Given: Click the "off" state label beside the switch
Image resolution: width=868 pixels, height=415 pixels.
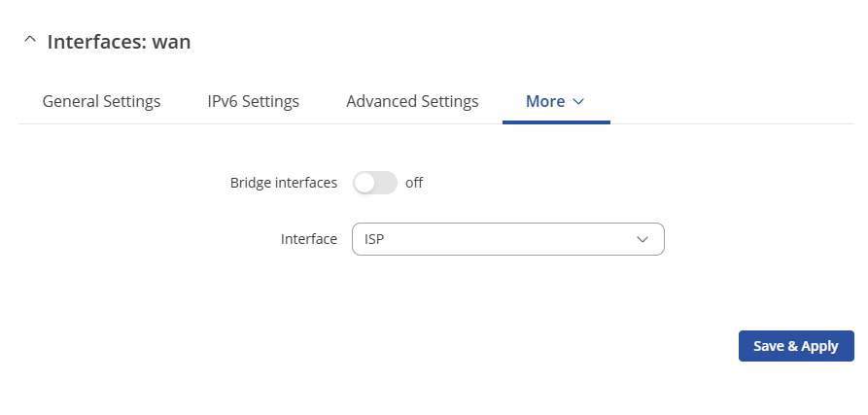Looking at the screenshot, I should point(414,183).
